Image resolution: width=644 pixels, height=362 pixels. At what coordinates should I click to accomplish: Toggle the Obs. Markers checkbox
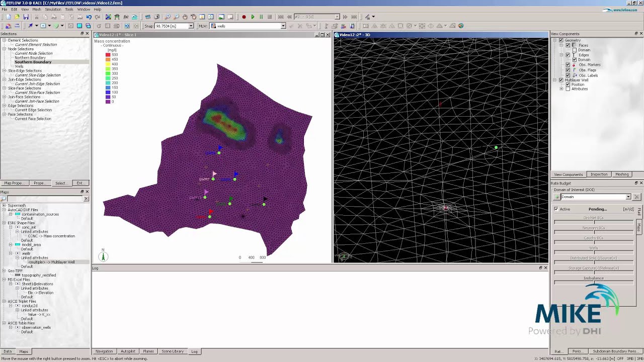tap(568, 65)
